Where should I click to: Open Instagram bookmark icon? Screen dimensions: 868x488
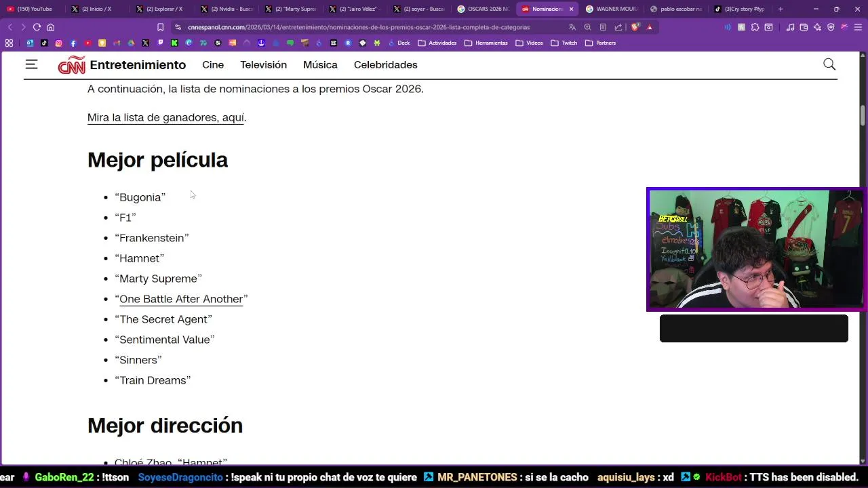point(58,43)
